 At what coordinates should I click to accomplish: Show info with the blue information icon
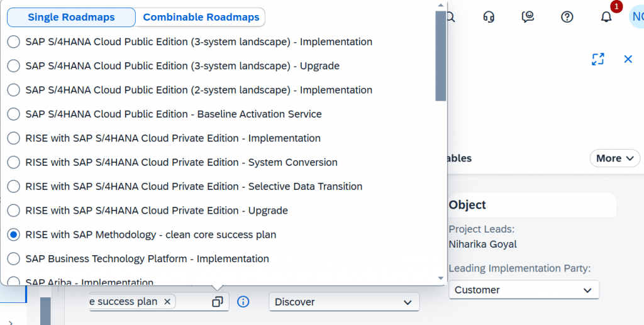(x=243, y=302)
